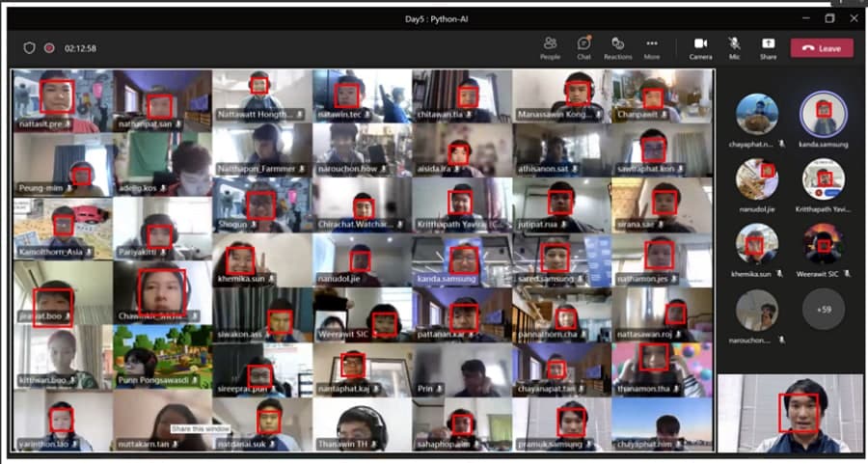Open the meeting Chat
The image size is (868, 464).
pyautogui.click(x=583, y=47)
